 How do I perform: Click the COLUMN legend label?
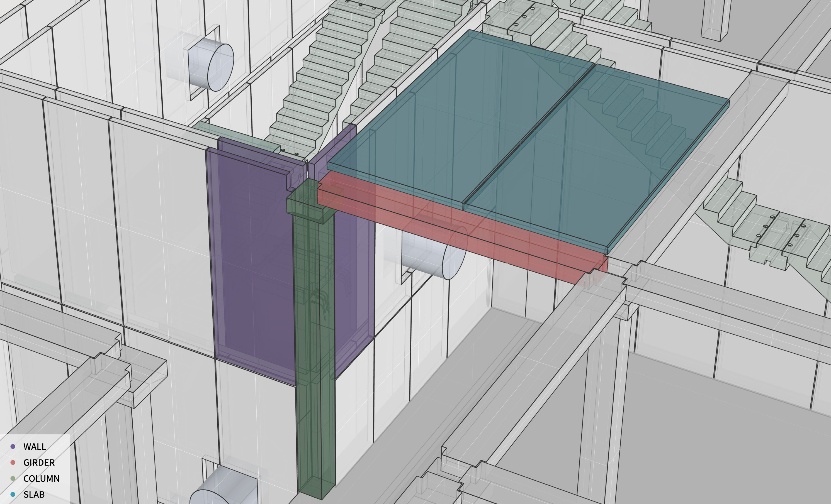click(x=42, y=478)
